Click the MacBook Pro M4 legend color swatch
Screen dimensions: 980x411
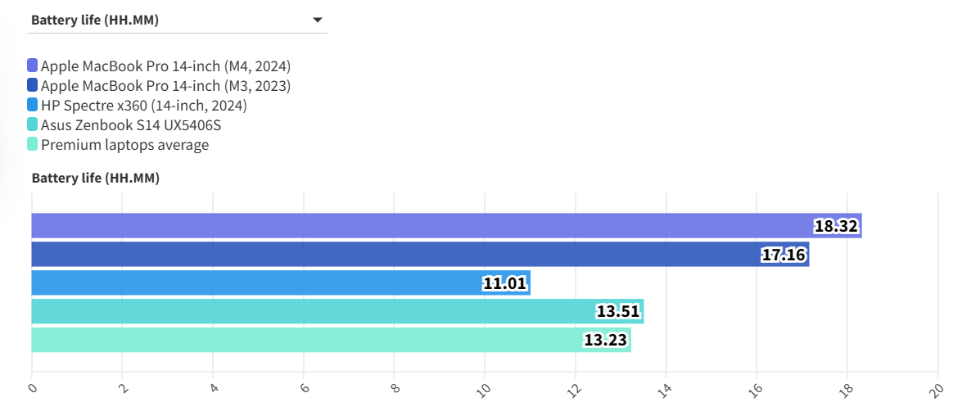(33, 65)
